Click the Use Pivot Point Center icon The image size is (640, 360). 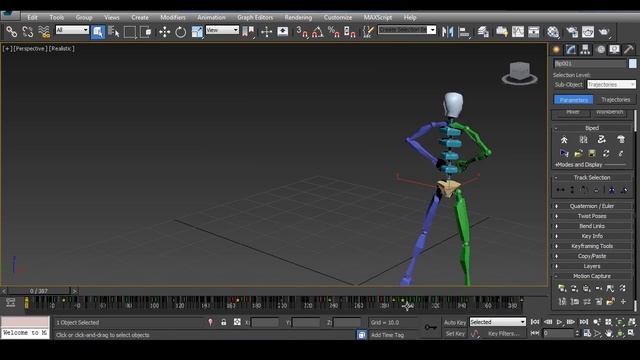pos(248,31)
